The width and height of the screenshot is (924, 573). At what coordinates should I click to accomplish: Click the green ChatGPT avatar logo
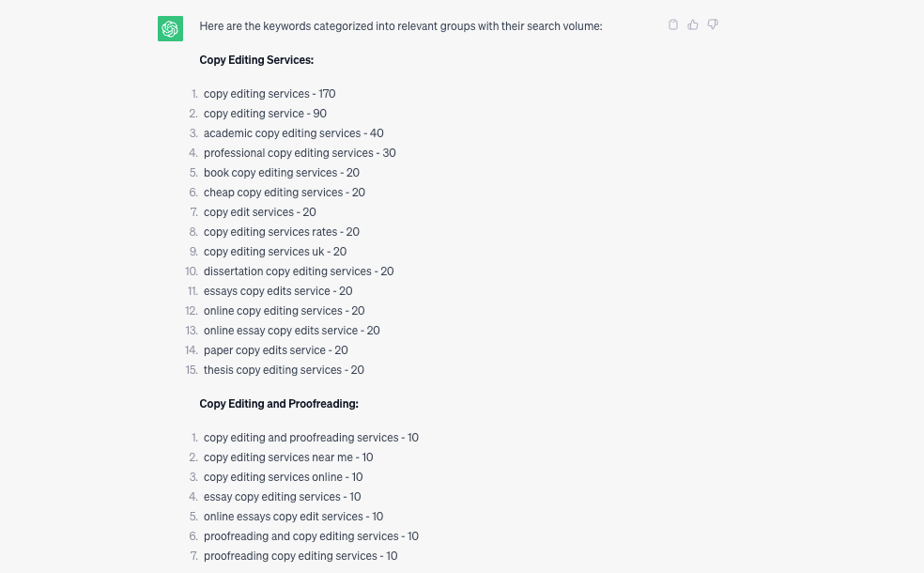click(x=170, y=29)
